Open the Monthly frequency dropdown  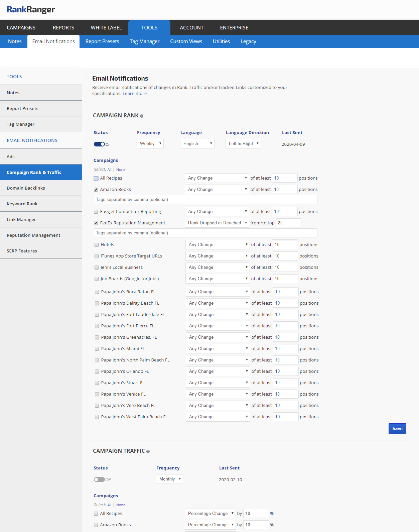pyautogui.click(x=169, y=479)
